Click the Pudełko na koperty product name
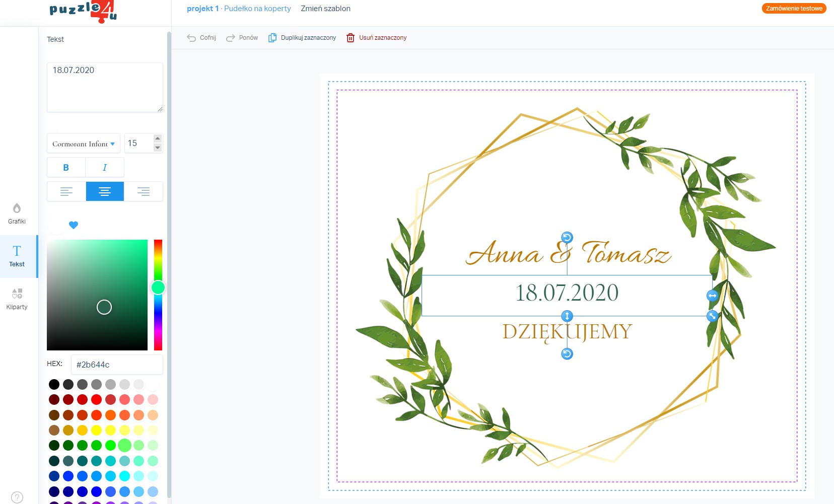 257,9
